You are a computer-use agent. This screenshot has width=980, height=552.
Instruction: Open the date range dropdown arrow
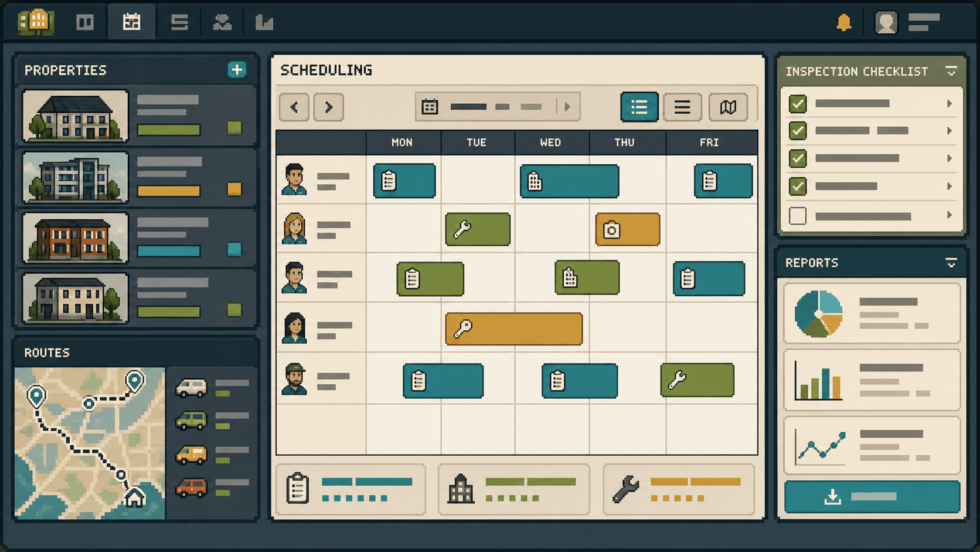click(567, 107)
